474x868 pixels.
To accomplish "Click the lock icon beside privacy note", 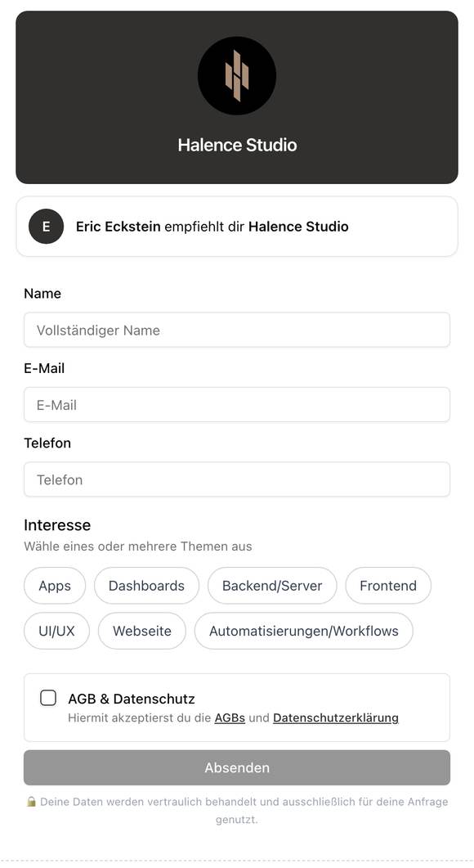I will [x=32, y=802].
